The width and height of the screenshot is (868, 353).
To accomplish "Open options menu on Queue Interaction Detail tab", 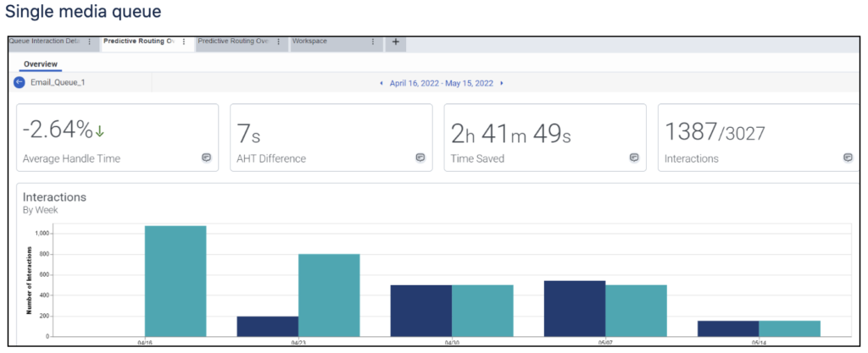I will click(x=90, y=41).
